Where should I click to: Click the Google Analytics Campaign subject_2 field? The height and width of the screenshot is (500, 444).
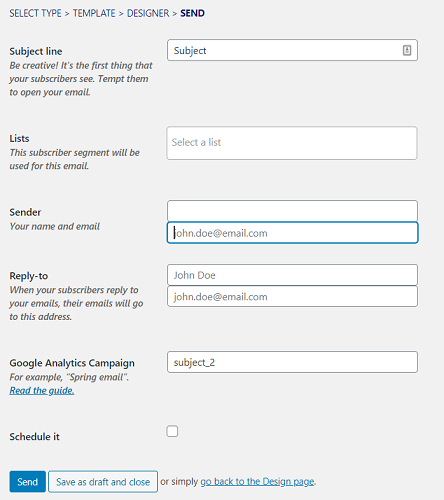(x=292, y=362)
